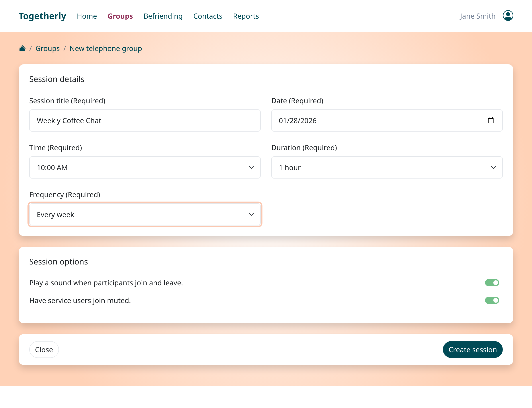Image resolution: width=532 pixels, height=408 pixels.
Task: Click the Date field showing 01/28/2026
Action: coord(387,120)
